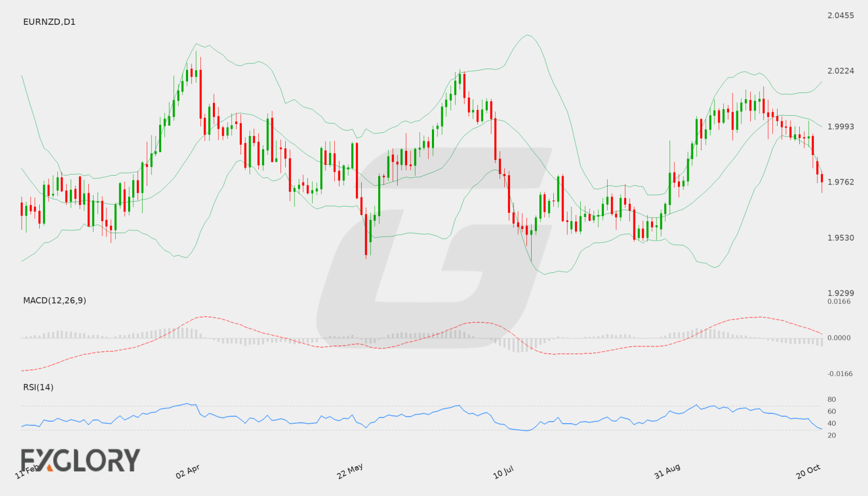Select the RSI(14) indicator label
Screen dimensions: 868x496
tap(38, 387)
